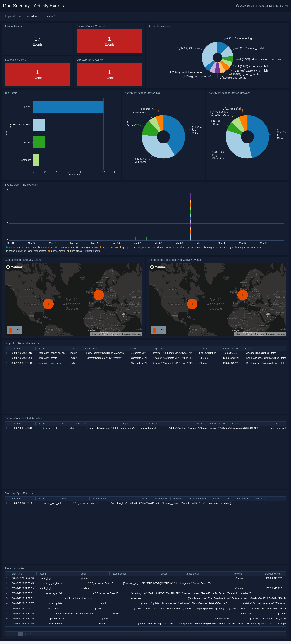Click the jadmin bar in Top Actors chart

(x=68, y=107)
